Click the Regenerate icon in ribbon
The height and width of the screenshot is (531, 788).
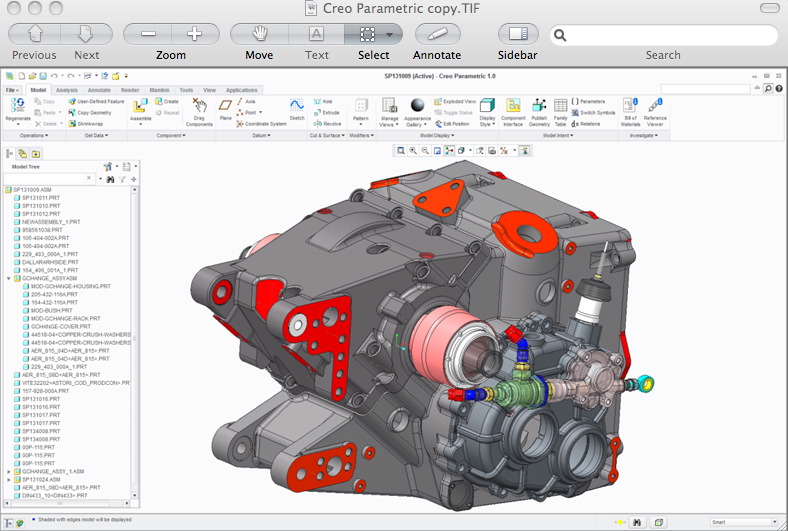point(18,105)
